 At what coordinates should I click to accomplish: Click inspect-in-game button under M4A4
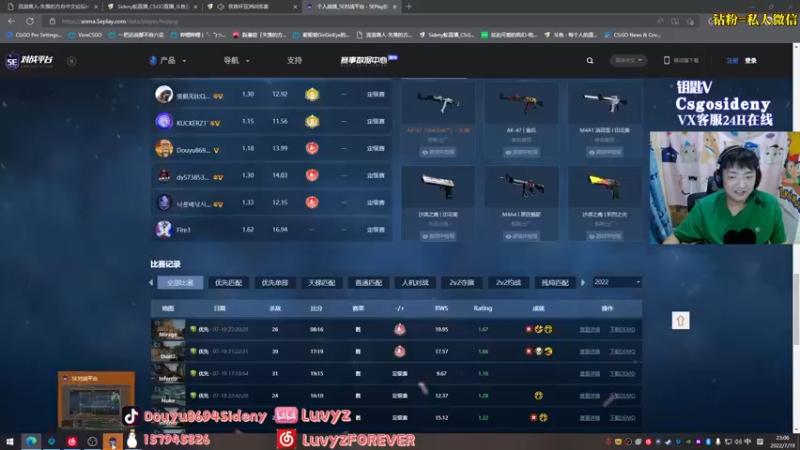pyautogui.click(x=521, y=236)
